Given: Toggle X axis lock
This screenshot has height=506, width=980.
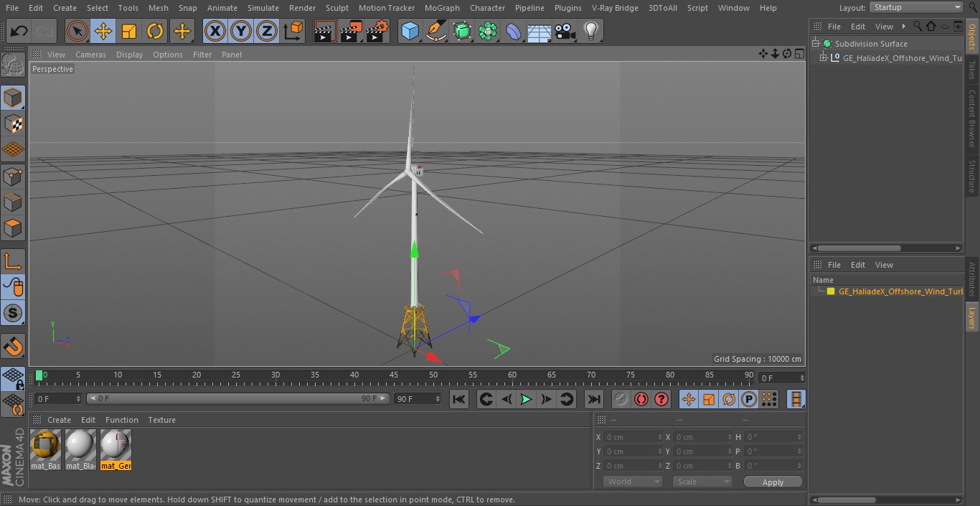Looking at the screenshot, I should pyautogui.click(x=215, y=32).
